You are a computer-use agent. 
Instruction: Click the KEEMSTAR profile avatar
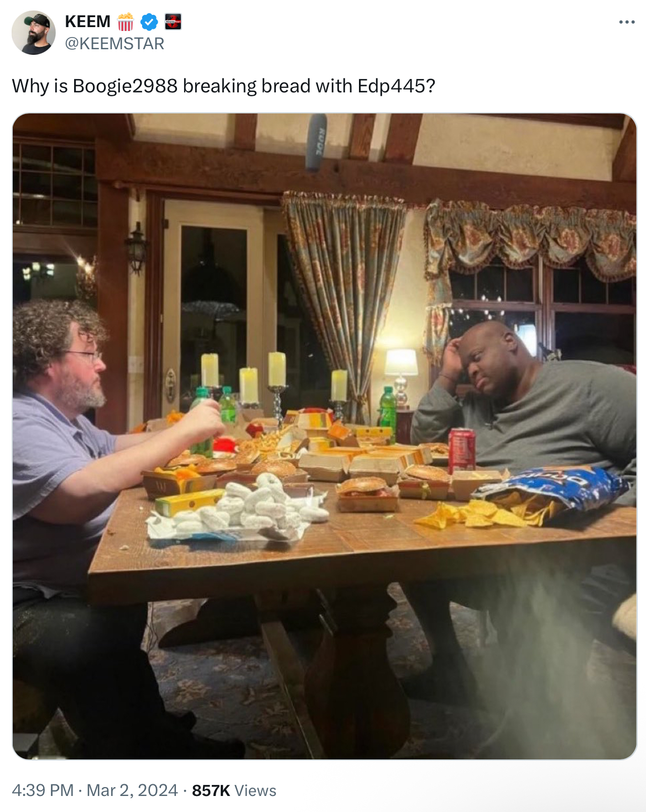pyautogui.click(x=34, y=33)
